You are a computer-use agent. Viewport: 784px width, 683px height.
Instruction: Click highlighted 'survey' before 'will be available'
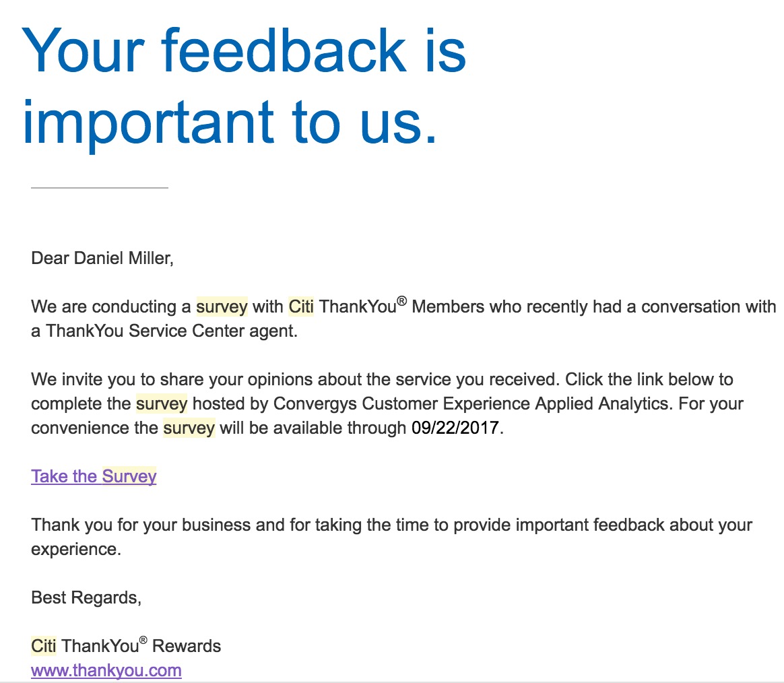(x=189, y=428)
